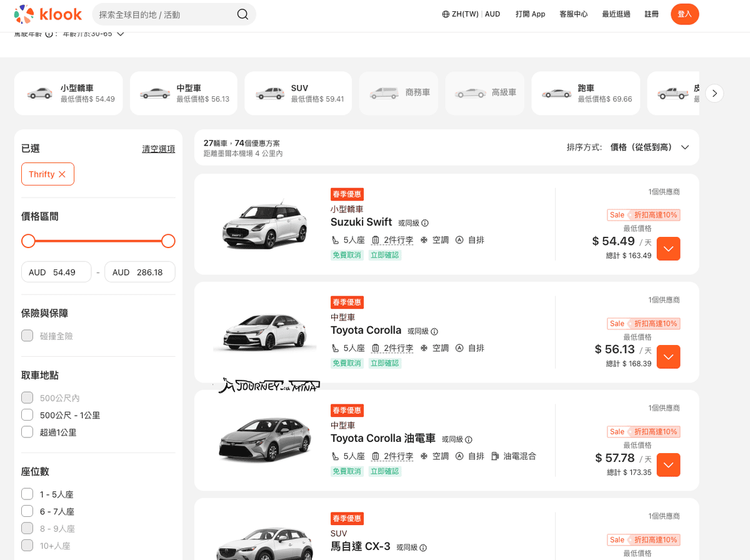The image size is (750, 560).
Task: Tick the 超過1公里 checkbox
Action: tap(27, 432)
